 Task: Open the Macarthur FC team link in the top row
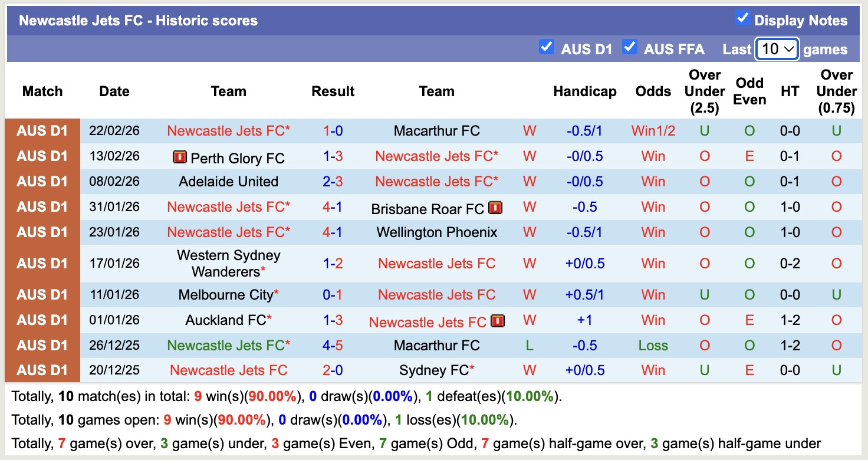click(x=436, y=131)
